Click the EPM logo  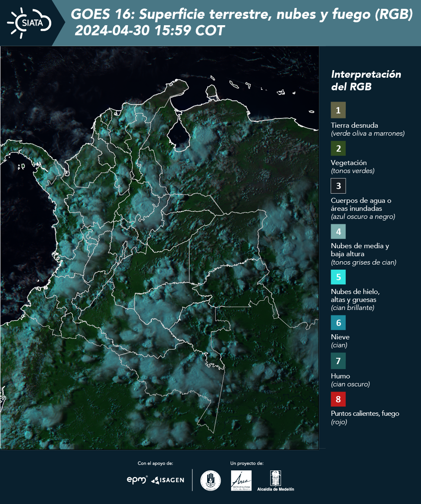pos(137,480)
